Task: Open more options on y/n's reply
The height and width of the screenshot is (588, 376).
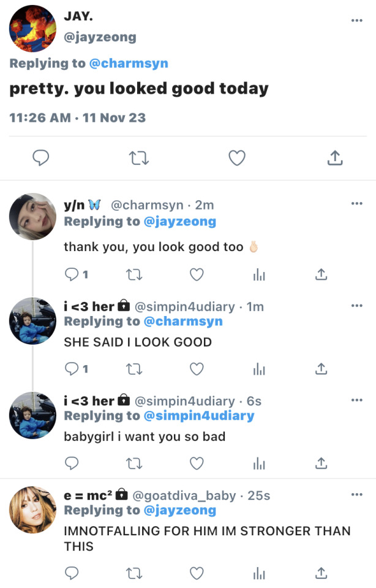Action: (356, 203)
